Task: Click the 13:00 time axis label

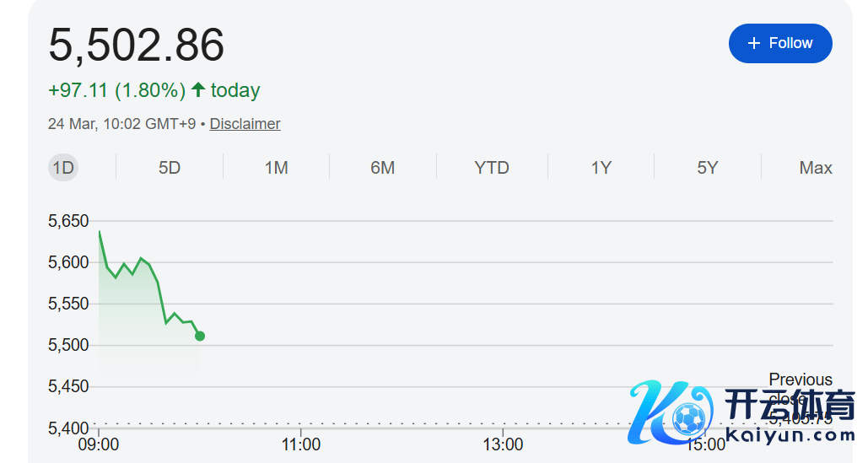Action: click(x=503, y=444)
